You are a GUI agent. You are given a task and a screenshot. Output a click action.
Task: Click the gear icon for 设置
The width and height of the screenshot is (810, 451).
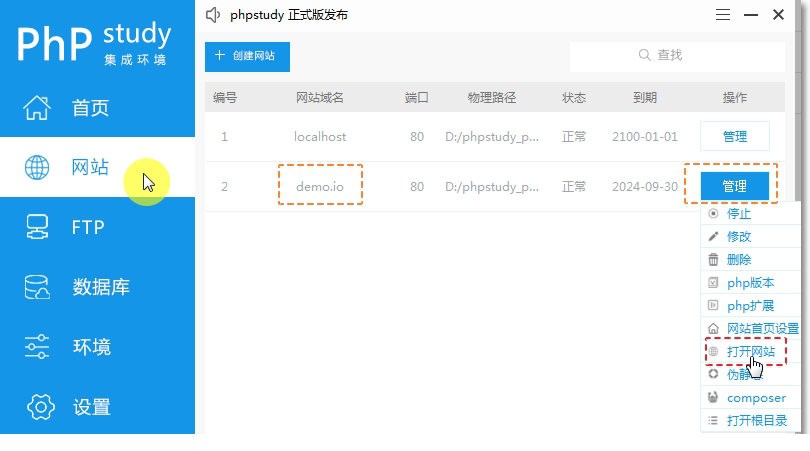click(41, 407)
